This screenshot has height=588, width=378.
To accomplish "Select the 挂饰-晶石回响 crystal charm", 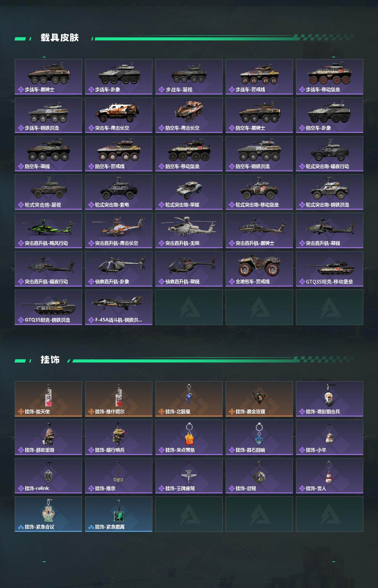I will coord(259,437).
